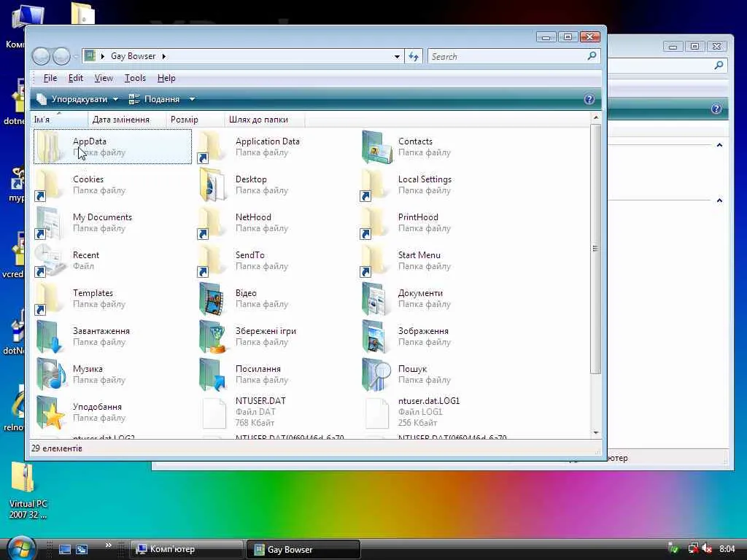Click the scrollbar up arrow
747x560 pixels.
tap(595, 117)
